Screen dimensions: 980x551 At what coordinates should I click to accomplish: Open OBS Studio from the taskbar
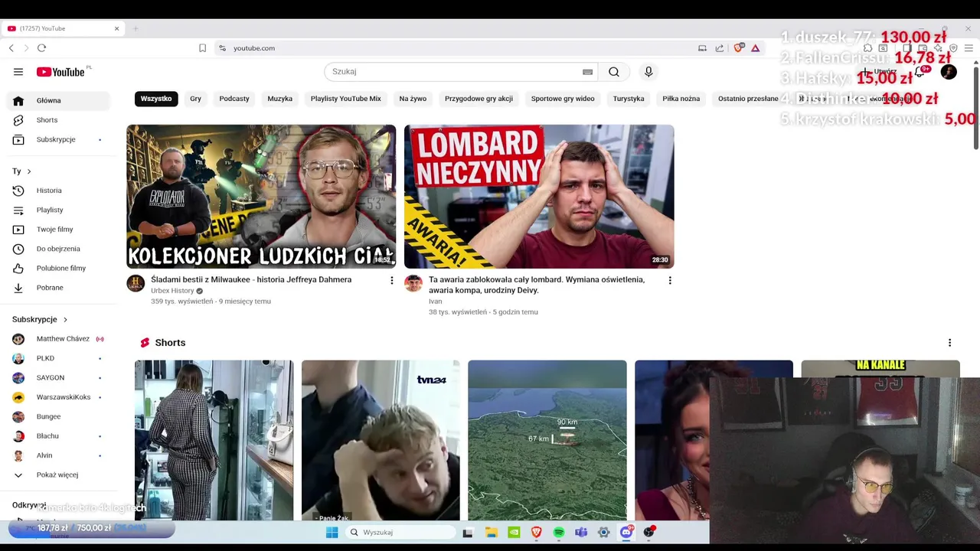649,532
